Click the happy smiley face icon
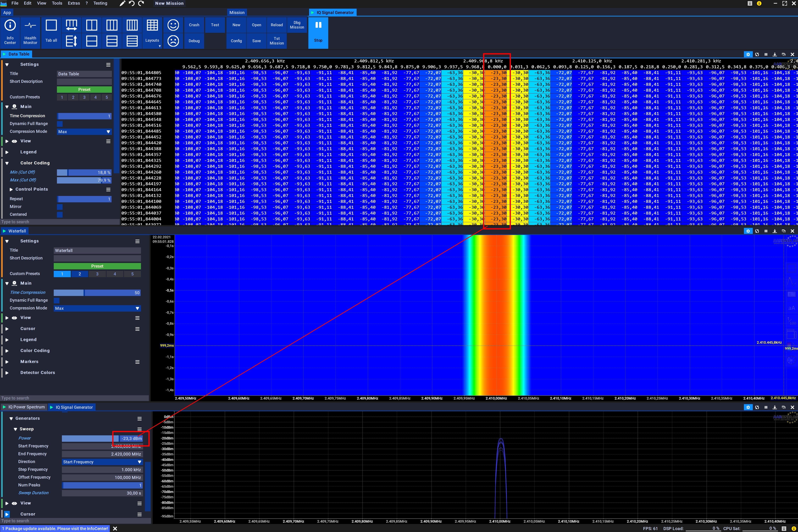Image resolution: width=798 pixels, height=532 pixels. [x=173, y=25]
